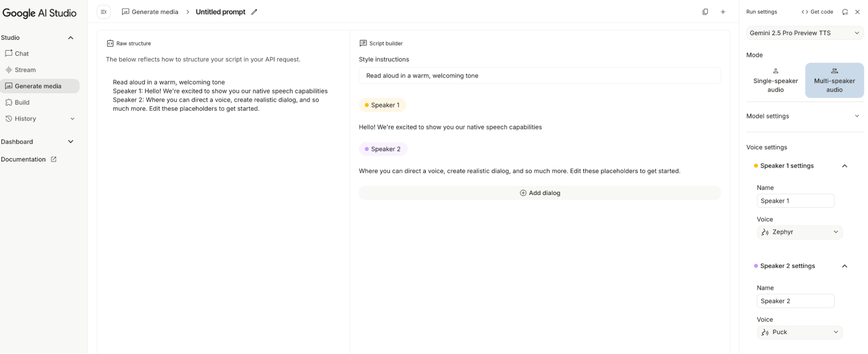Screen dimensions: 868x354
Task: Go to Build in sidebar
Action: click(22, 103)
